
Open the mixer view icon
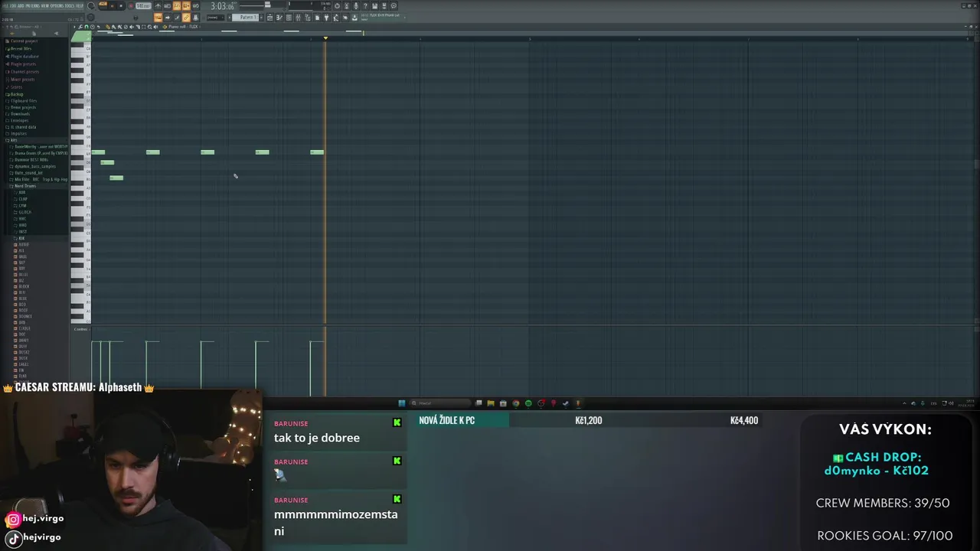tap(298, 18)
